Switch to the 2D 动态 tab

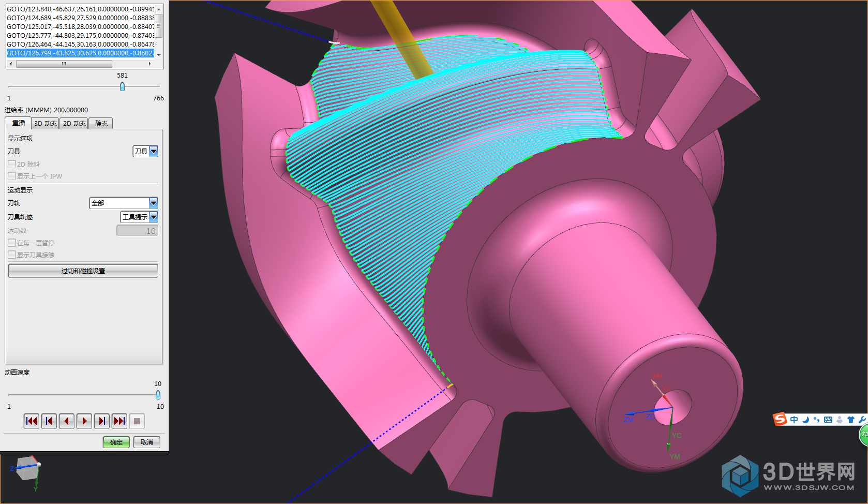pyautogui.click(x=74, y=123)
